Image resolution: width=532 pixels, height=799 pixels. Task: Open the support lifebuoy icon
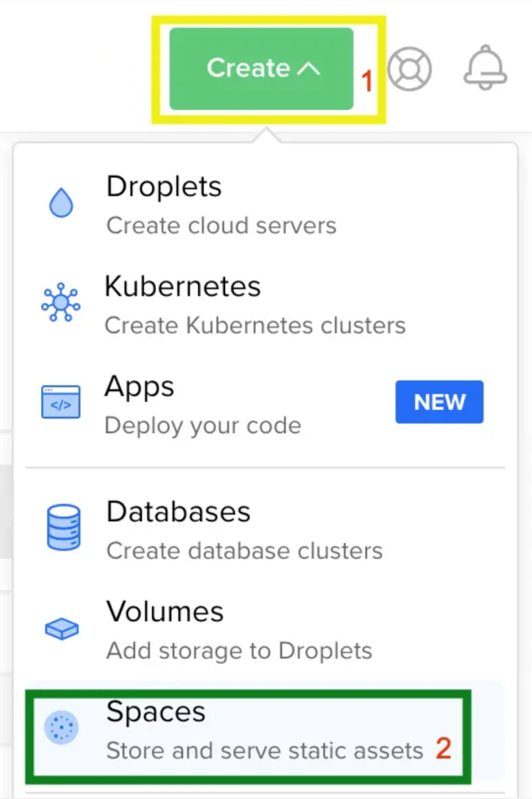point(409,69)
